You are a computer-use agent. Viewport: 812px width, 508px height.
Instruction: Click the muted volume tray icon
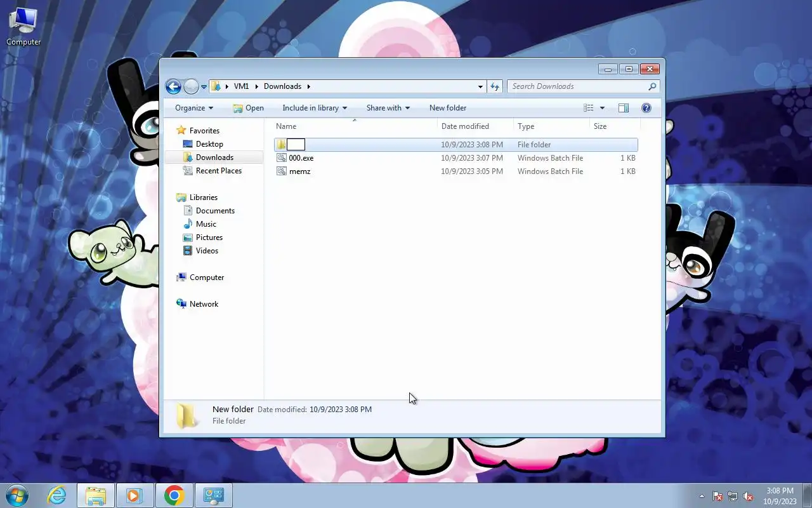[748, 496]
